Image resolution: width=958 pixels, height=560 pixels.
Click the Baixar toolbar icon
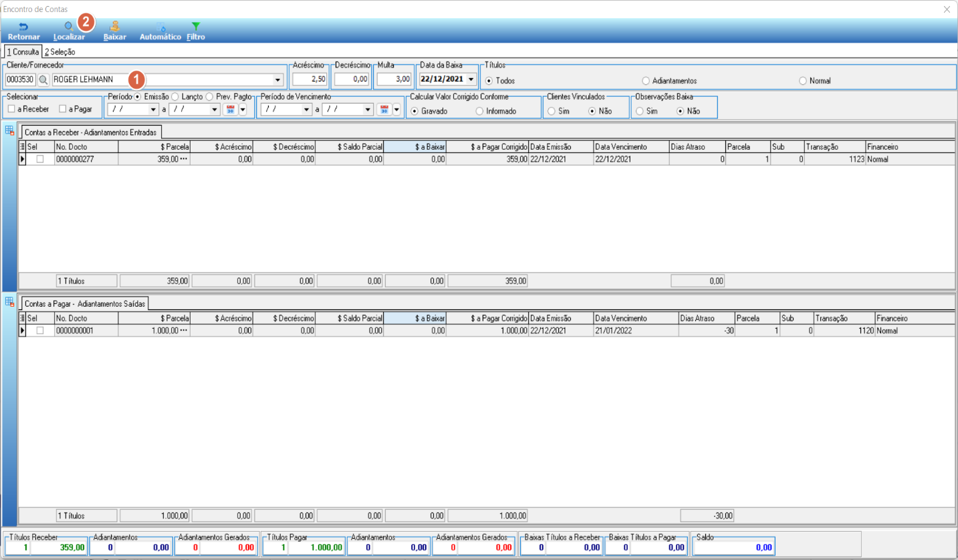coord(115,26)
